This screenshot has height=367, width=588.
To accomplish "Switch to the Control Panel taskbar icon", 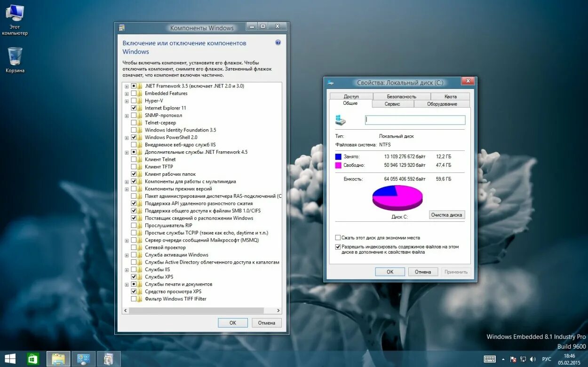I will [84, 359].
